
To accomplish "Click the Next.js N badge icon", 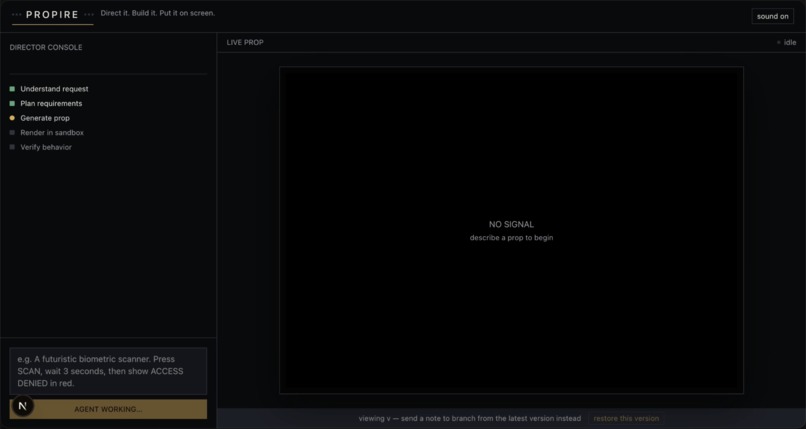I will (x=23, y=406).
